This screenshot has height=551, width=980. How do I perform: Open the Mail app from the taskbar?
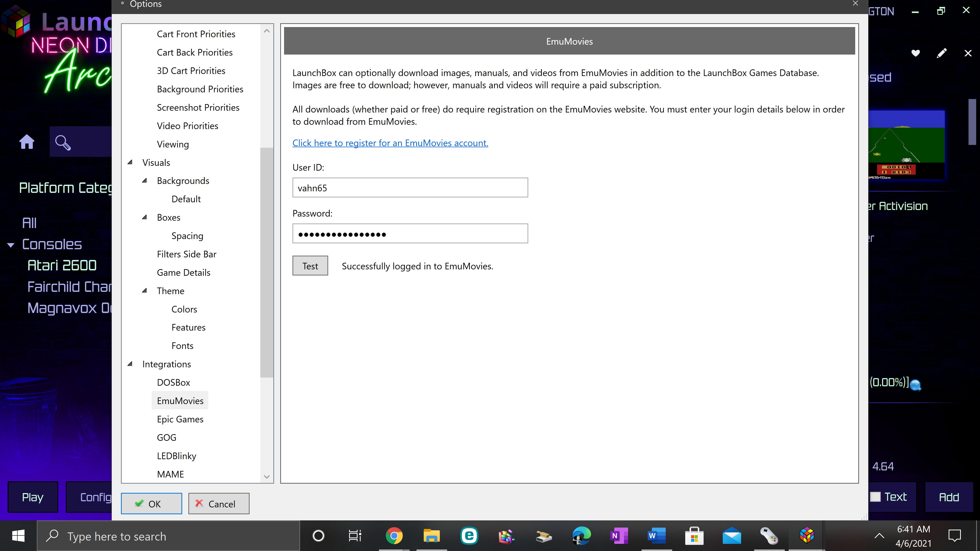point(732,536)
